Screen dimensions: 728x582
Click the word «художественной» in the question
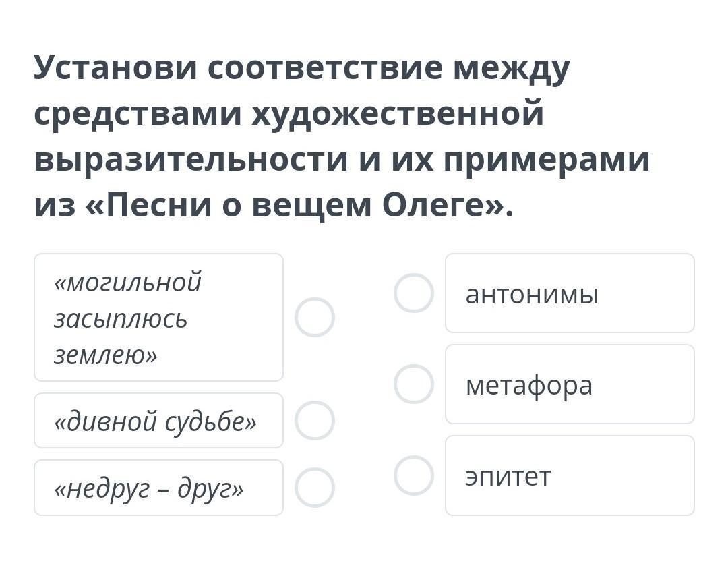click(x=398, y=113)
